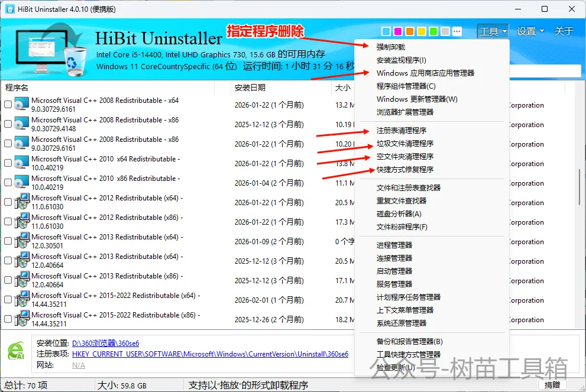Image resolution: width=586 pixels, height=392 pixels.
Task: Click icon of Visual C++ 2012 Redistributable (x86)
Action: pyautogui.click(x=21, y=221)
